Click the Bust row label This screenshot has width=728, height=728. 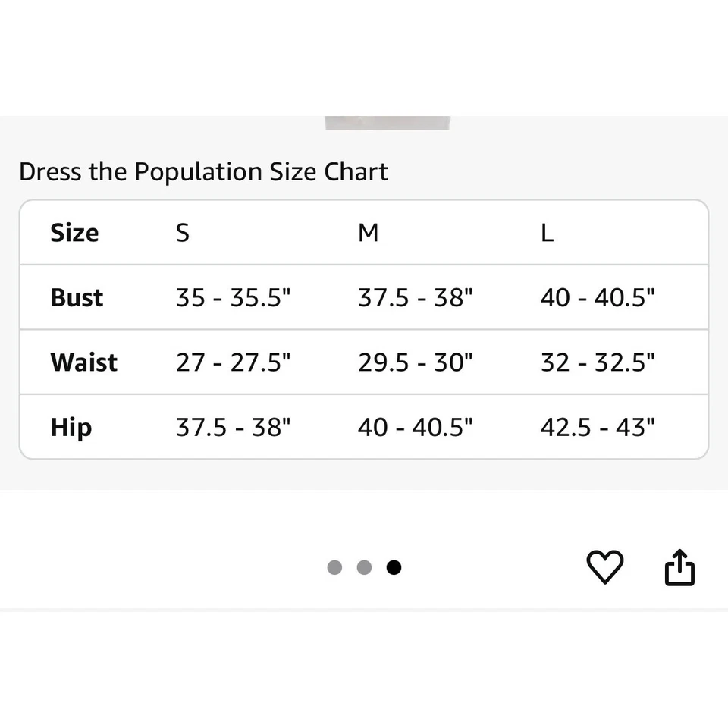(77, 297)
